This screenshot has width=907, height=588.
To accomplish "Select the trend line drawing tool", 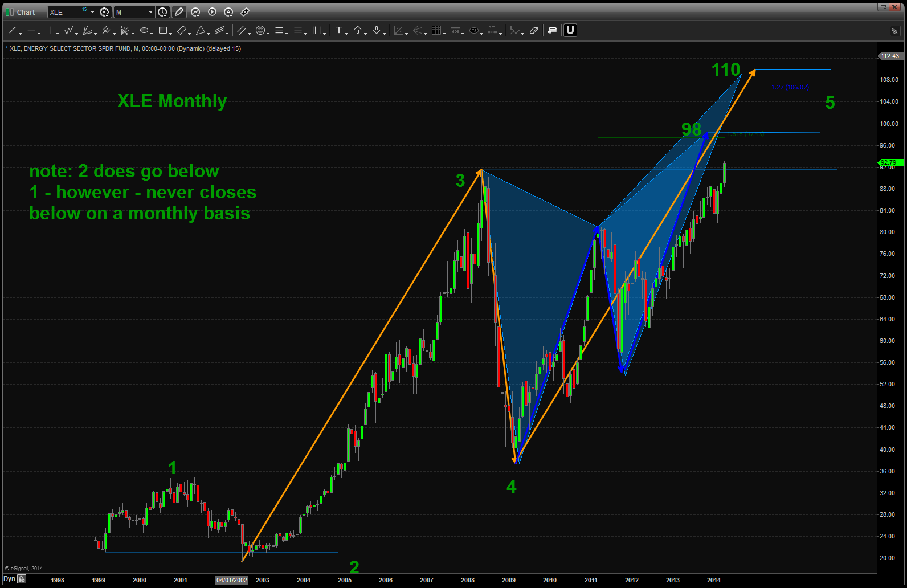I will 12,30.
